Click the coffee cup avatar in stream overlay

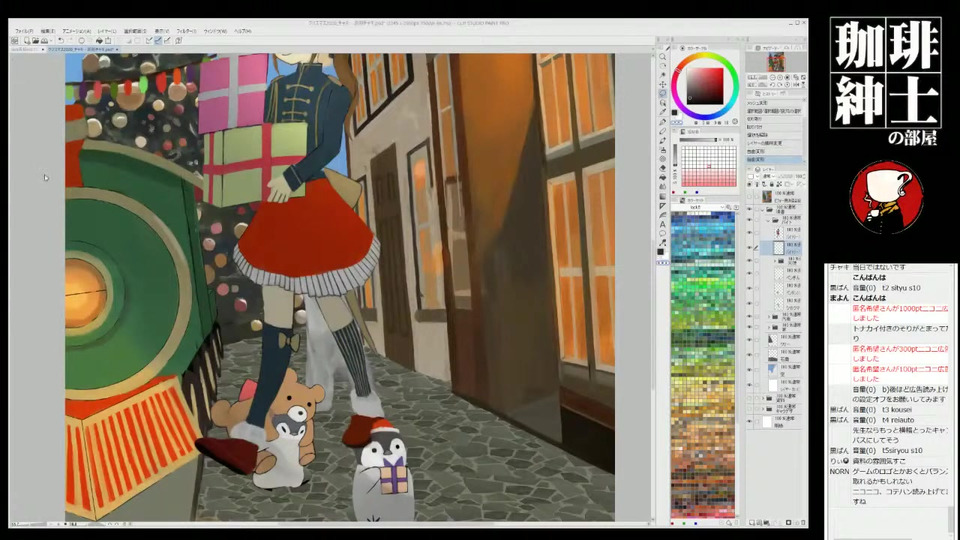[x=886, y=196]
